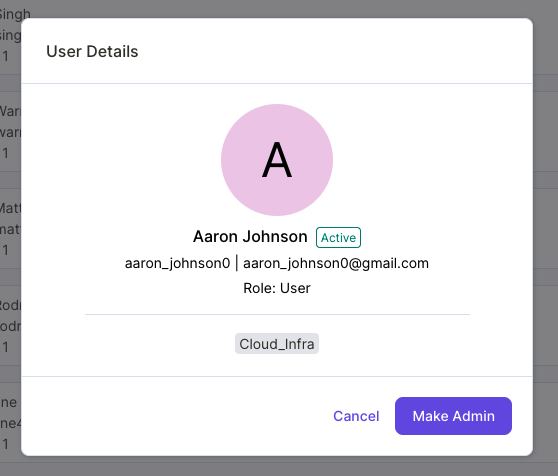Click the User Details dialog title

pyautogui.click(x=92, y=51)
